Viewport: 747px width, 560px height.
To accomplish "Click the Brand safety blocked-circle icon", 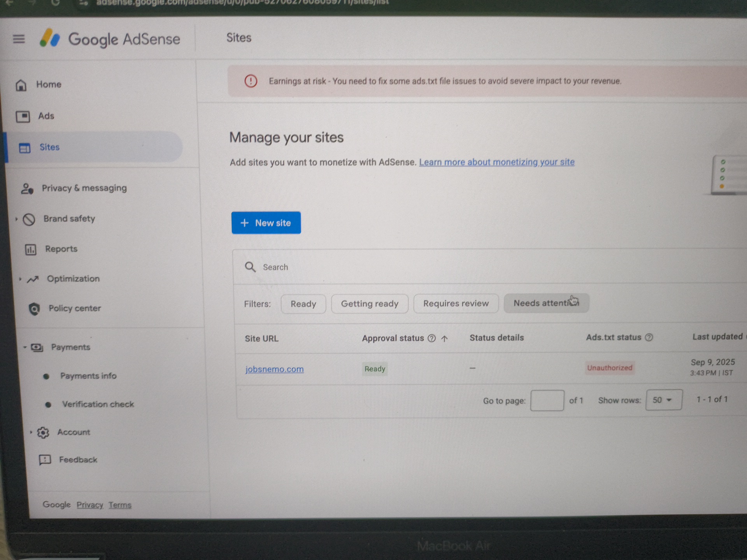I will coord(29,219).
